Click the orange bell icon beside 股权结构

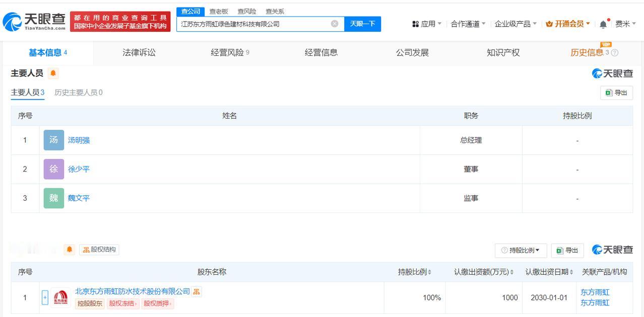pos(70,250)
